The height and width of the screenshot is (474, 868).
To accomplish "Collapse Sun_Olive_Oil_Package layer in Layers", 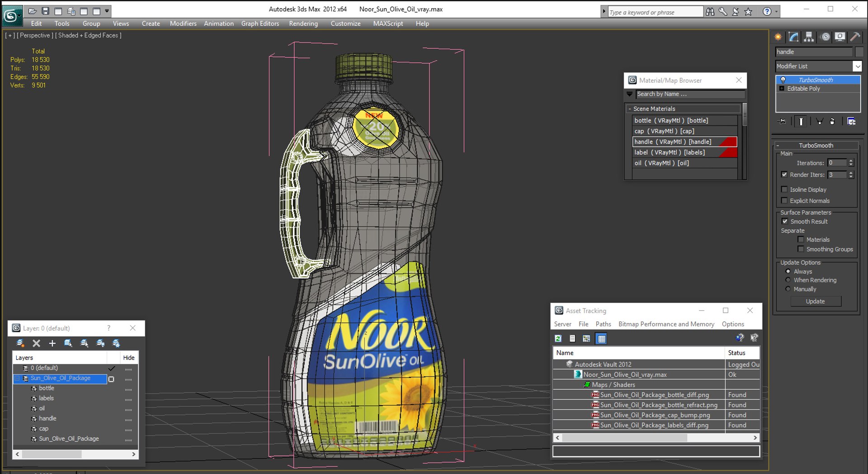I will coord(17,378).
